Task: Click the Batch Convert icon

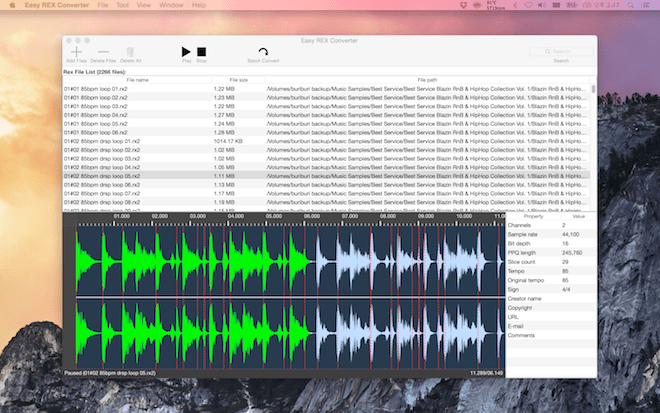Action: 263,52
